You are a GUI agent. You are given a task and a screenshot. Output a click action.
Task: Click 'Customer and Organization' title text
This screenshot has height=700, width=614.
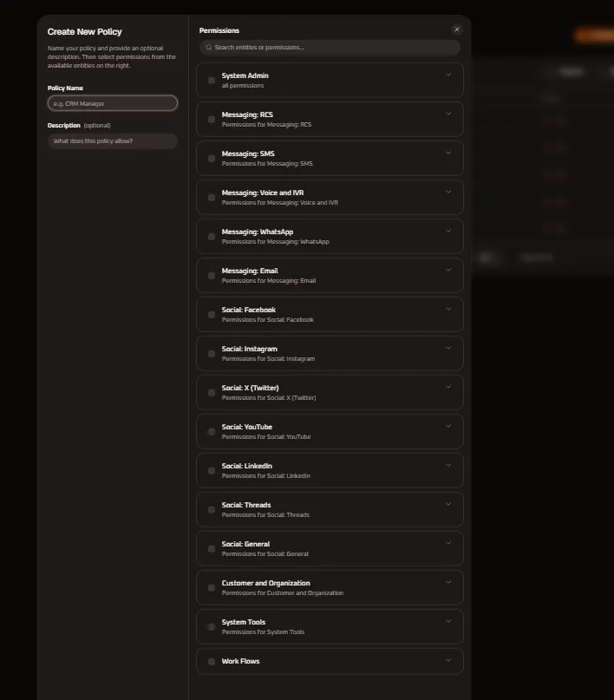266,583
